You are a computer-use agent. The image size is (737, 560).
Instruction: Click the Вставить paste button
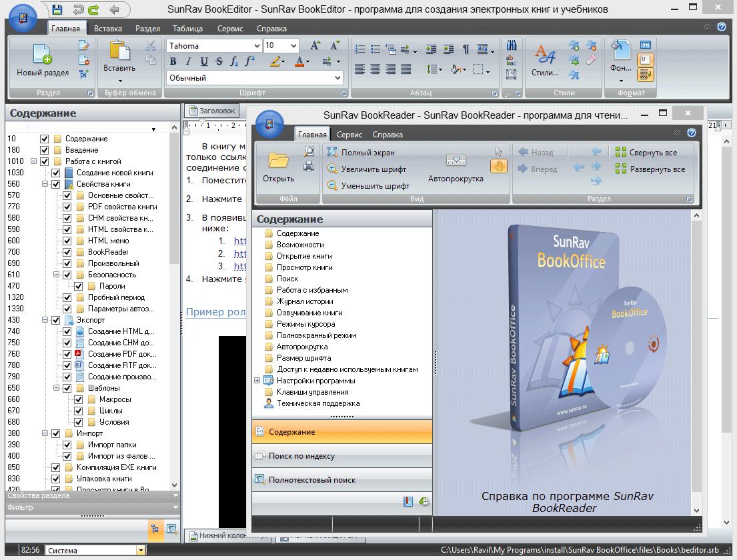[x=119, y=60]
